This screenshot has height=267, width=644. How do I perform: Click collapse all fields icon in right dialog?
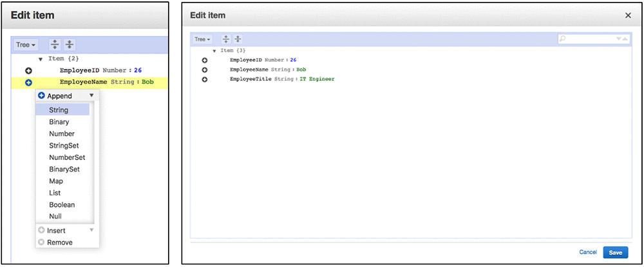click(238, 39)
